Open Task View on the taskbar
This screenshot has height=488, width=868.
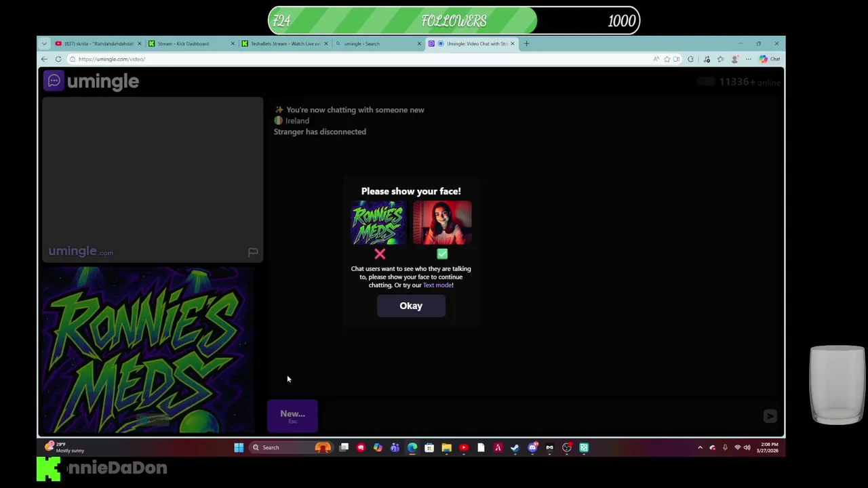(x=344, y=447)
